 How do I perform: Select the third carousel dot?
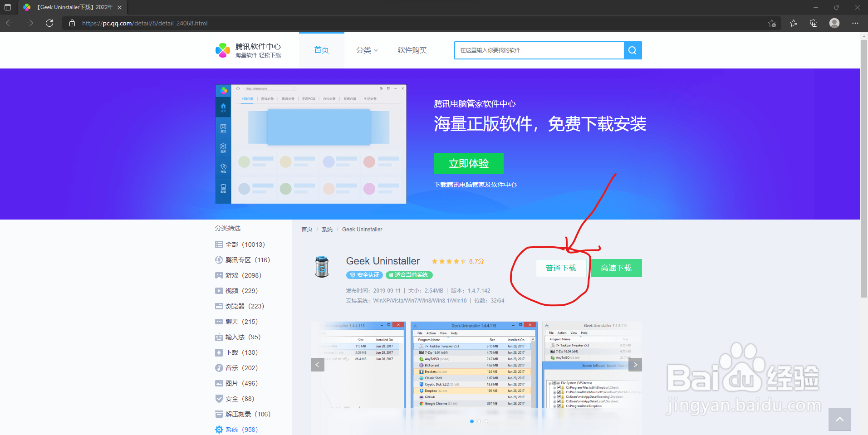pos(486,421)
